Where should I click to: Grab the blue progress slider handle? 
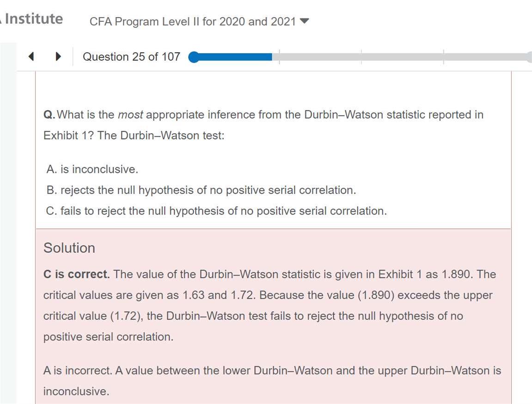click(194, 57)
